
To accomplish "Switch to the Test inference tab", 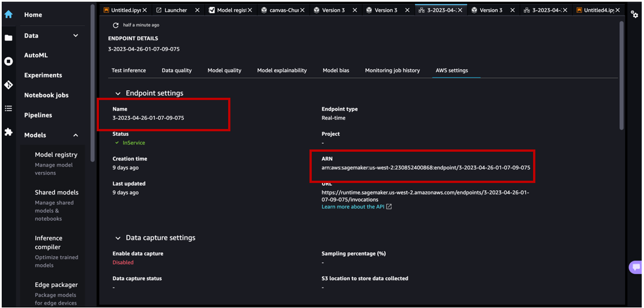I will click(129, 70).
